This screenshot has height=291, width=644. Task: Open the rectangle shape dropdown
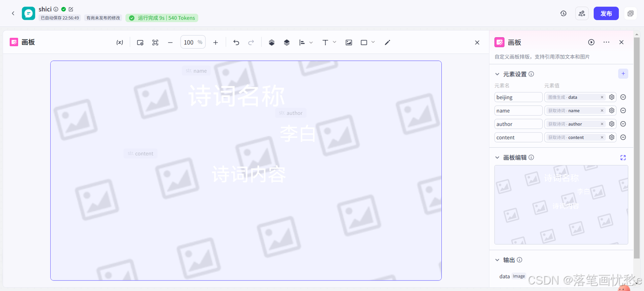coord(367,43)
